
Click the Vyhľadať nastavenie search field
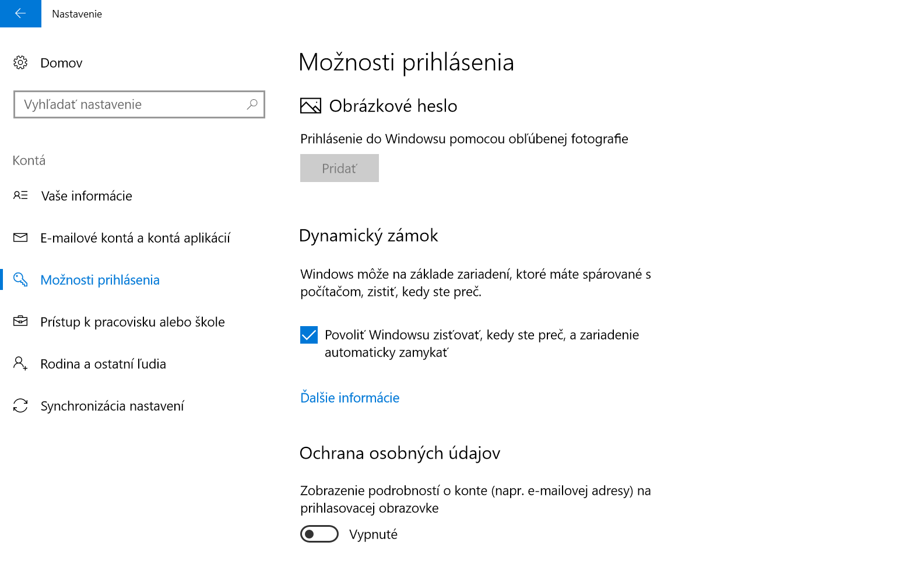coord(139,104)
